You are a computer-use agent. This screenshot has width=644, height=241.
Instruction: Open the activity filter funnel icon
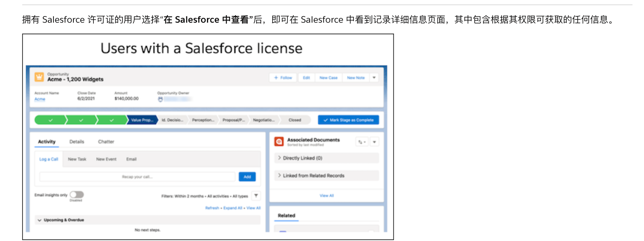pos(256,196)
